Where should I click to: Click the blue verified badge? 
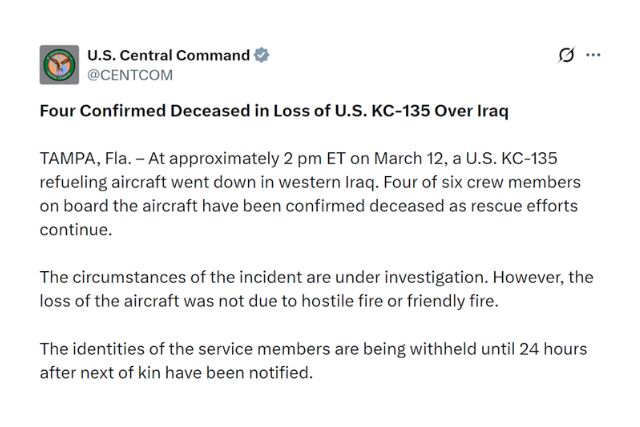[x=262, y=55]
